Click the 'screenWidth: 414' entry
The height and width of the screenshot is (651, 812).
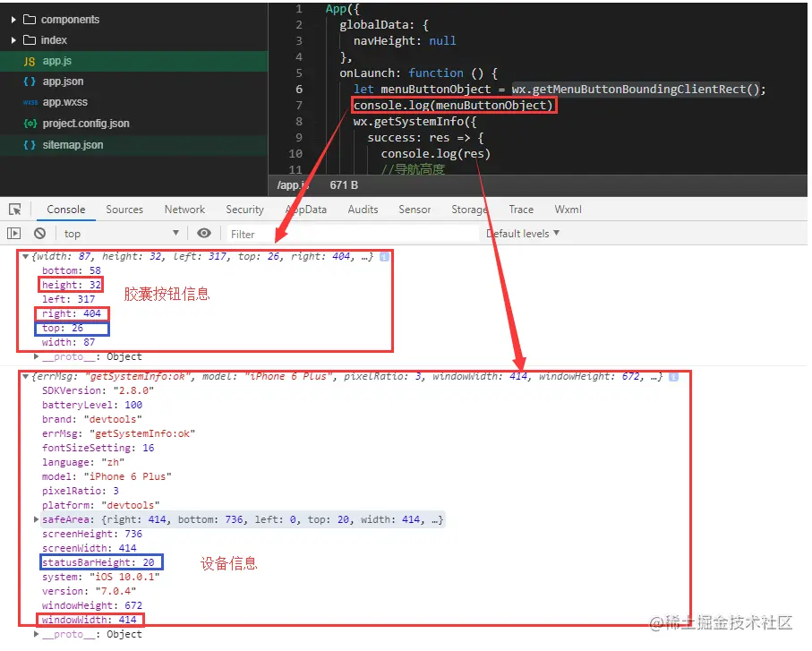pos(89,548)
